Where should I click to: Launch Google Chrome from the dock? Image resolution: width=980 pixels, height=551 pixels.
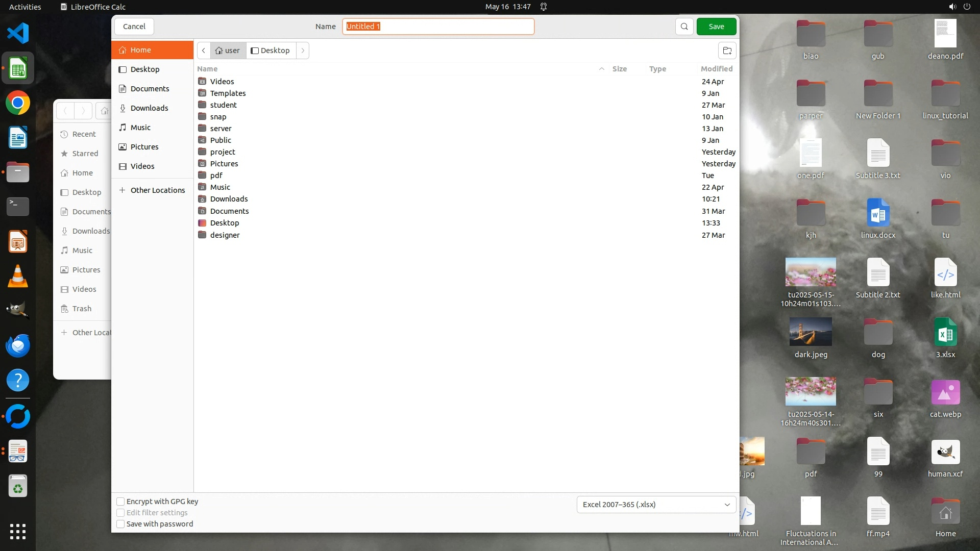pyautogui.click(x=18, y=103)
